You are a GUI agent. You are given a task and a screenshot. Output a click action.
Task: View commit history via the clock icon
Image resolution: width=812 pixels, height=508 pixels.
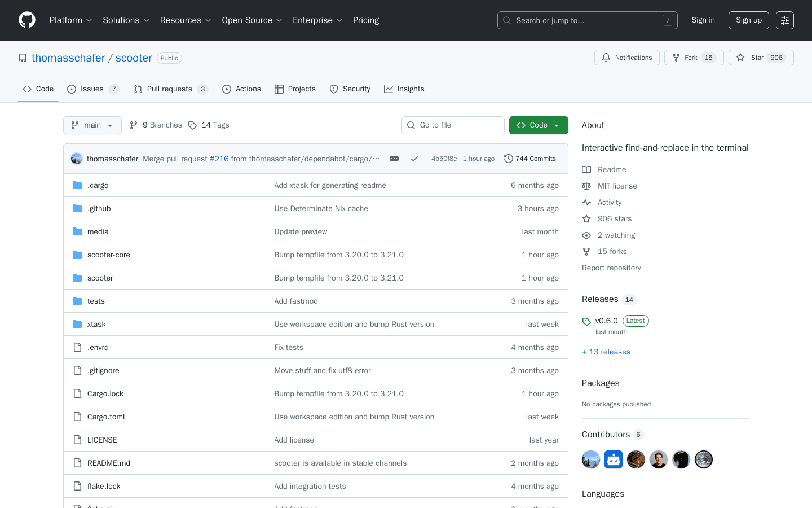508,159
